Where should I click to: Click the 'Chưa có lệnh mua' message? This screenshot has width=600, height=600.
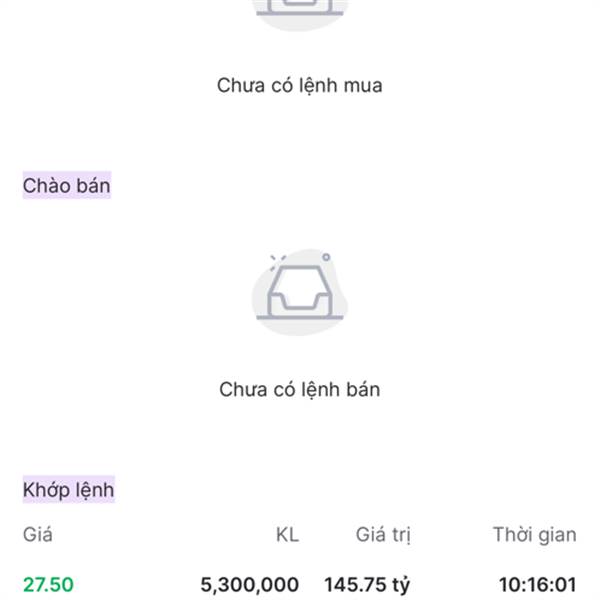(x=299, y=85)
